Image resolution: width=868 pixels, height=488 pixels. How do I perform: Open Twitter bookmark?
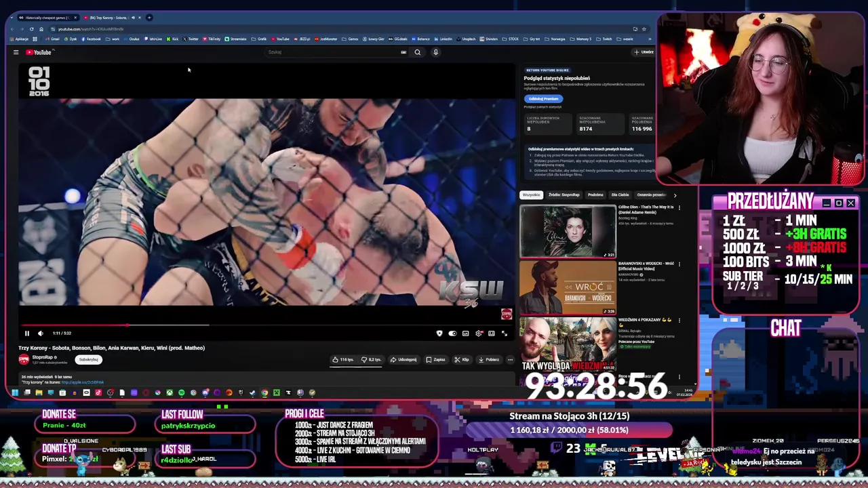[x=190, y=39]
